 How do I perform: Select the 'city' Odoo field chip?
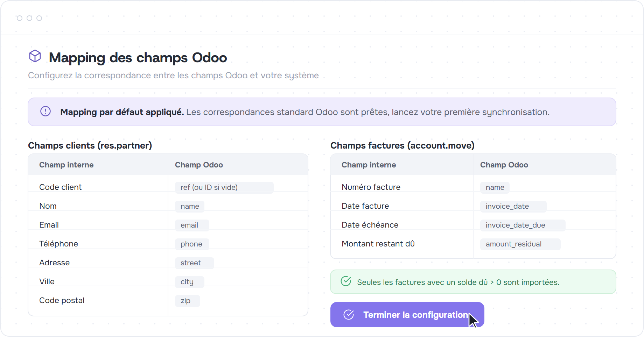189,282
